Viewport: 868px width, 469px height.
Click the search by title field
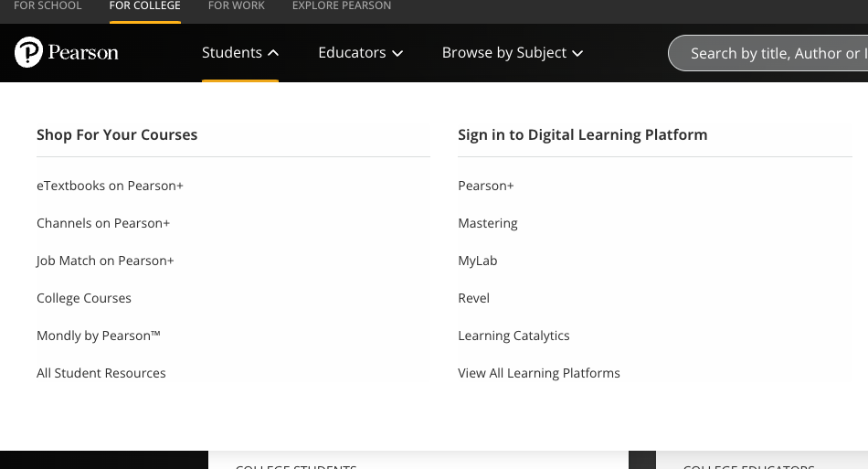click(x=777, y=53)
